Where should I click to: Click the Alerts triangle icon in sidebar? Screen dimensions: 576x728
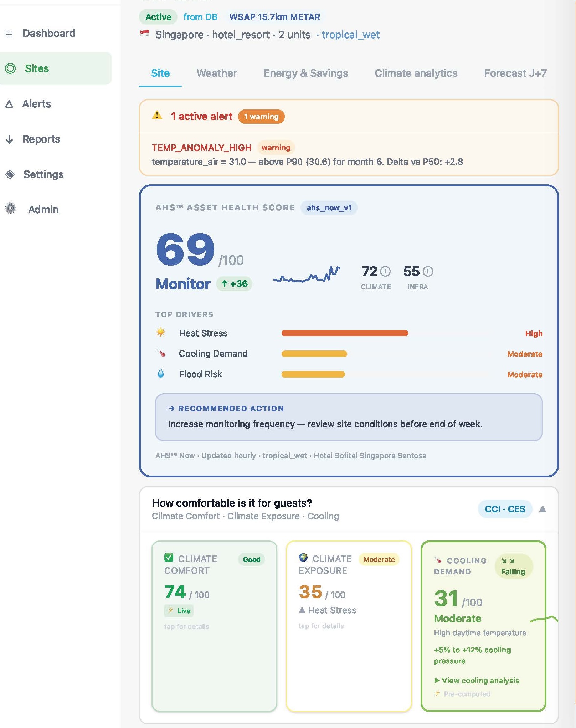click(x=10, y=104)
